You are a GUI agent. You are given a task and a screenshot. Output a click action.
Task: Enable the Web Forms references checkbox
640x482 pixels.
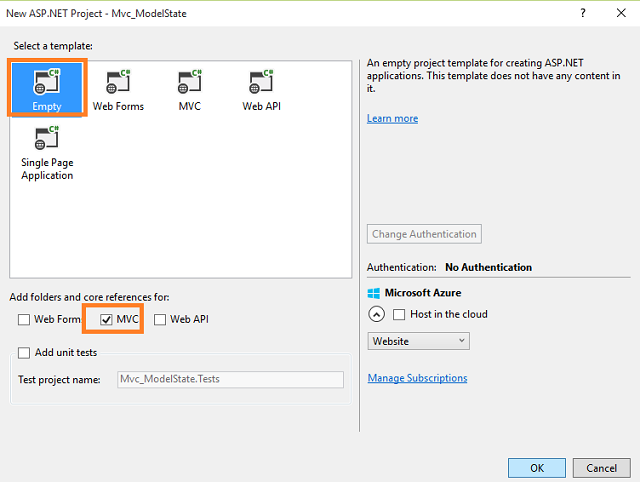click(x=24, y=320)
